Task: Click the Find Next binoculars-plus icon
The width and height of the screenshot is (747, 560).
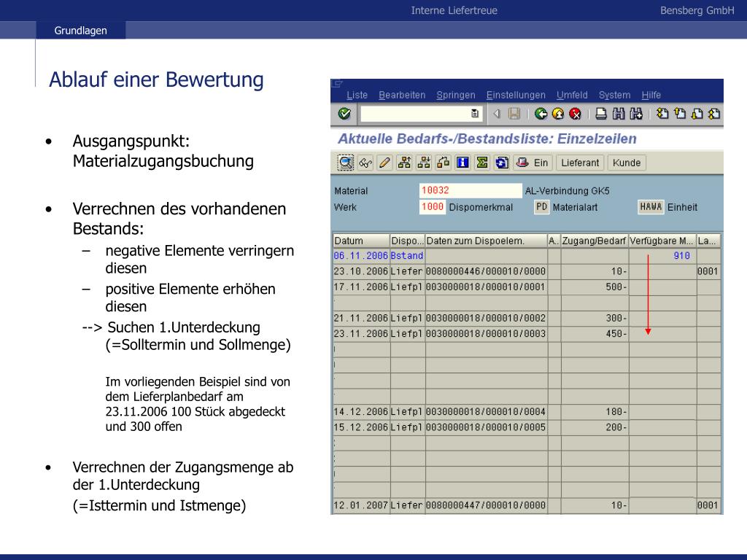Action: click(x=636, y=114)
